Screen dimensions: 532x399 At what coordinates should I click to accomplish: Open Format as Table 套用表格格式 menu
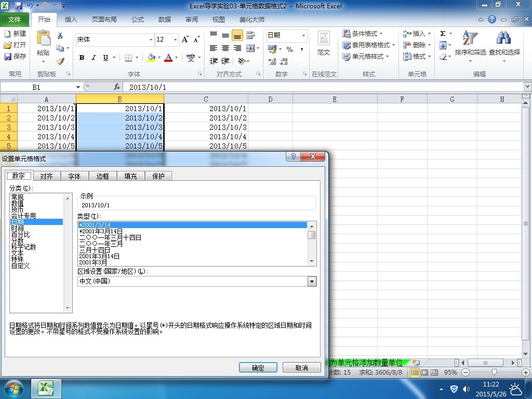coord(368,45)
